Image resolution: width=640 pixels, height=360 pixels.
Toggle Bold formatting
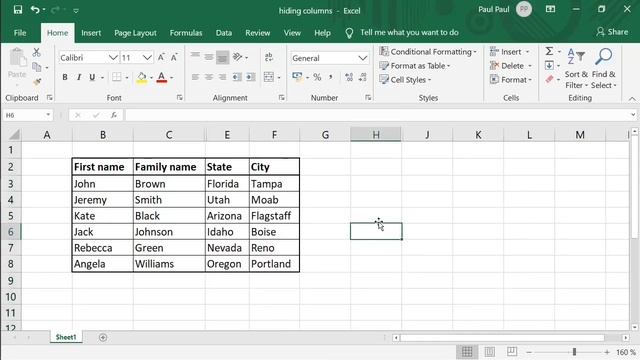(65, 77)
